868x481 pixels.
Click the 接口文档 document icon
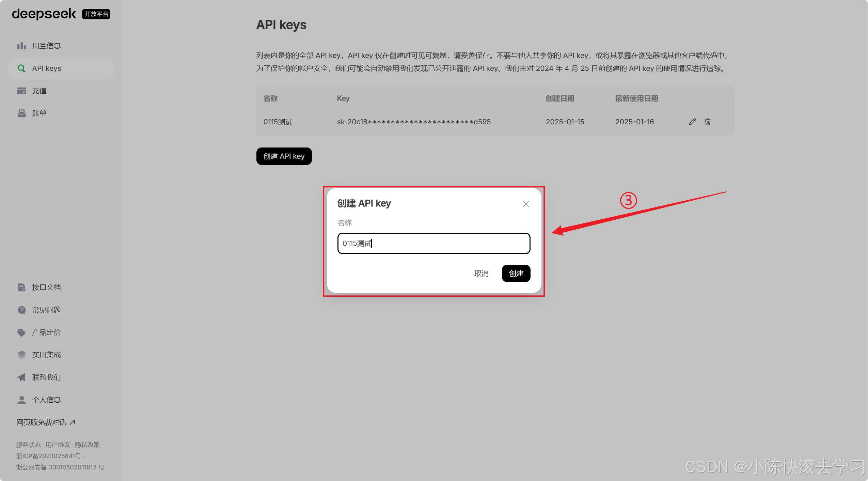(x=21, y=288)
